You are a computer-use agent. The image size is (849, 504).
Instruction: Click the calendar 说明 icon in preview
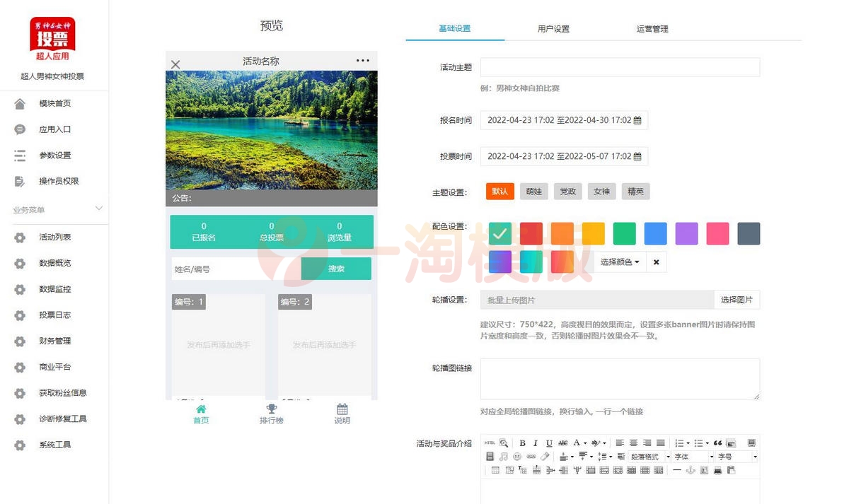(x=342, y=409)
